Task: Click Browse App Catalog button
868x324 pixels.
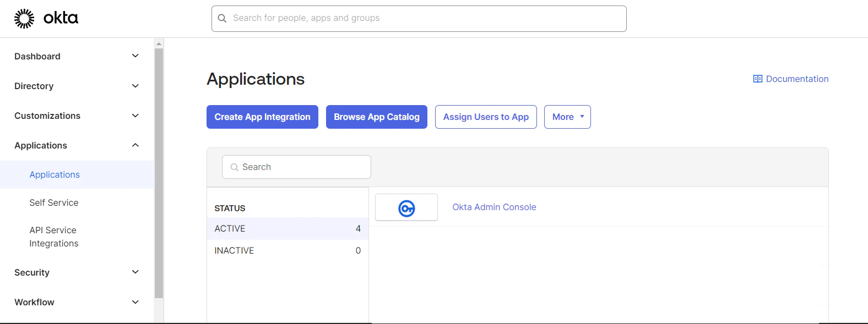Action: [377, 117]
